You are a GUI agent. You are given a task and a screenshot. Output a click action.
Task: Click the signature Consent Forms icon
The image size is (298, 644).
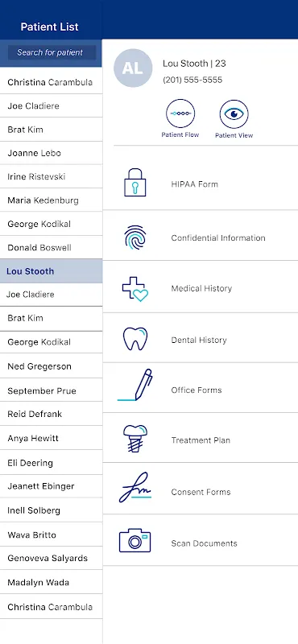click(135, 488)
